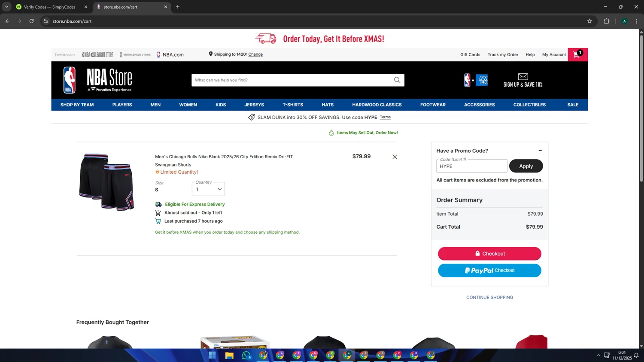Screen dimensions: 644x362
Task: Switch to Verify Codes SimplyCodes tab
Action: click(x=49, y=7)
